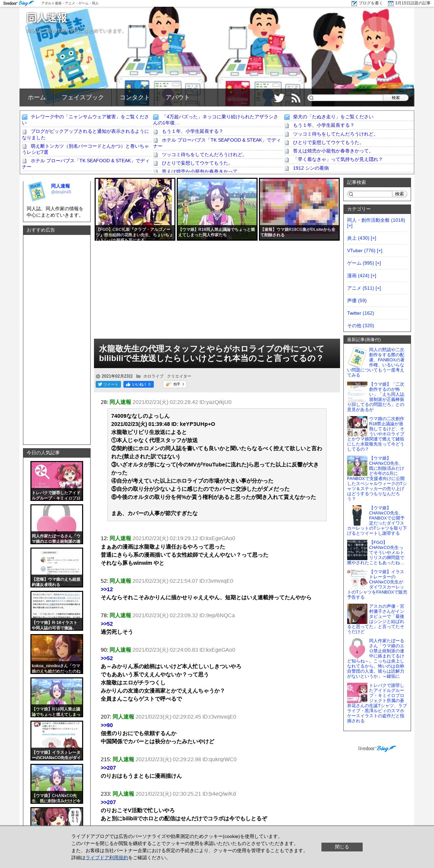The image size is (434, 868).
Task: Open the Twitter bird icon in navbar
Action: coord(279,98)
